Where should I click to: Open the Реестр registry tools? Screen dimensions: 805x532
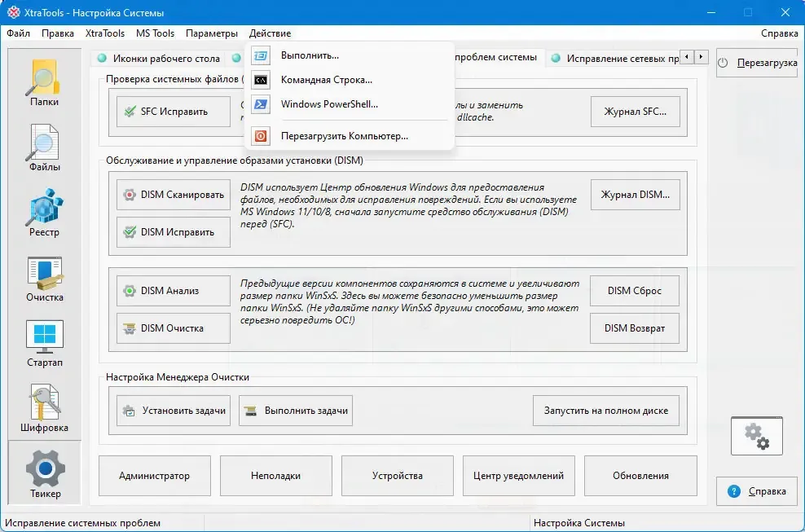44,213
